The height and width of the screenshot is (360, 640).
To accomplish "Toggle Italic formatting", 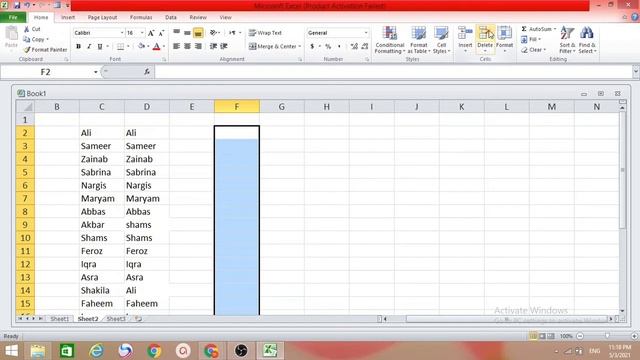I will point(89,47).
